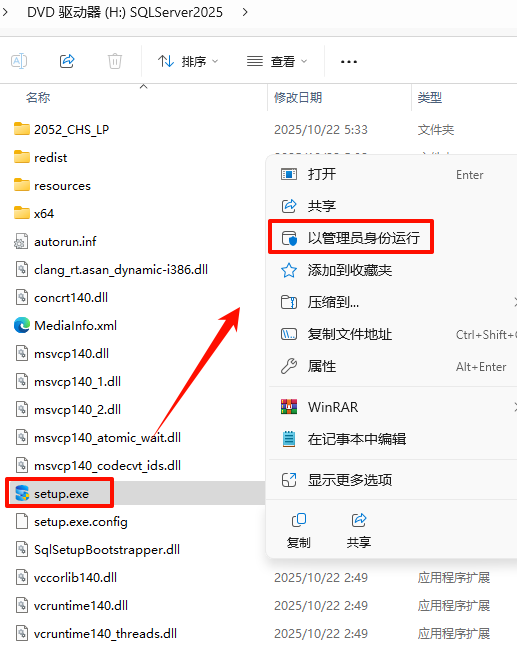The width and height of the screenshot is (517, 656).
Task: Click the share icon at context menu bottom
Action: coord(359,530)
